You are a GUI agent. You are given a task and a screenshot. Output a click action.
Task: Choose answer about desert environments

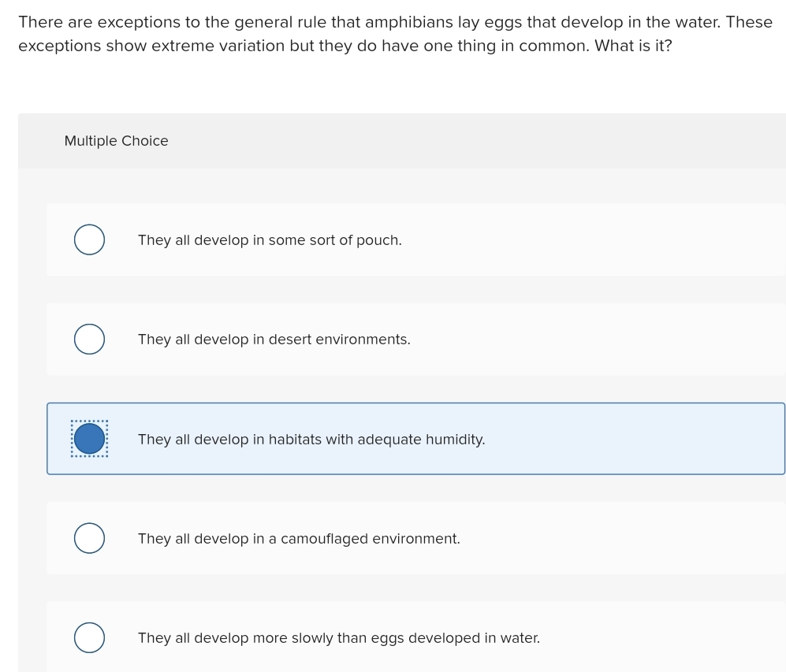pyautogui.click(x=274, y=339)
